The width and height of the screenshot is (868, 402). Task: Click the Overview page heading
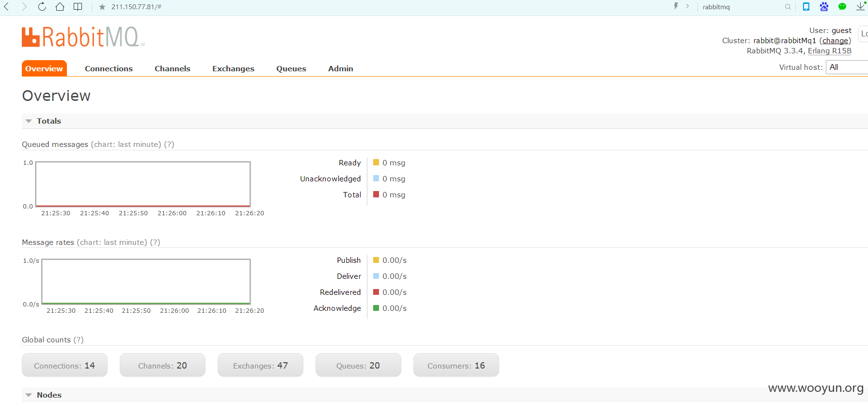56,96
